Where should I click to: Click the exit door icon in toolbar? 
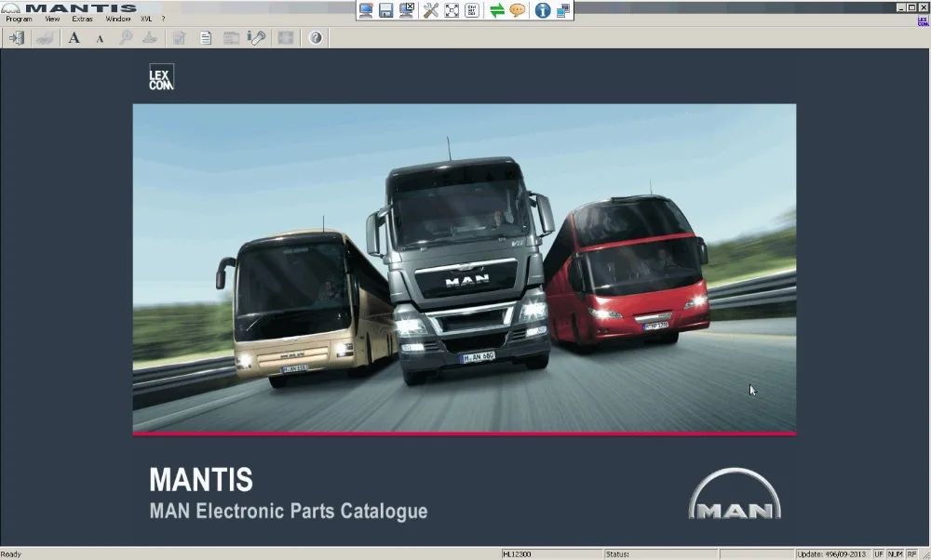tap(16, 38)
